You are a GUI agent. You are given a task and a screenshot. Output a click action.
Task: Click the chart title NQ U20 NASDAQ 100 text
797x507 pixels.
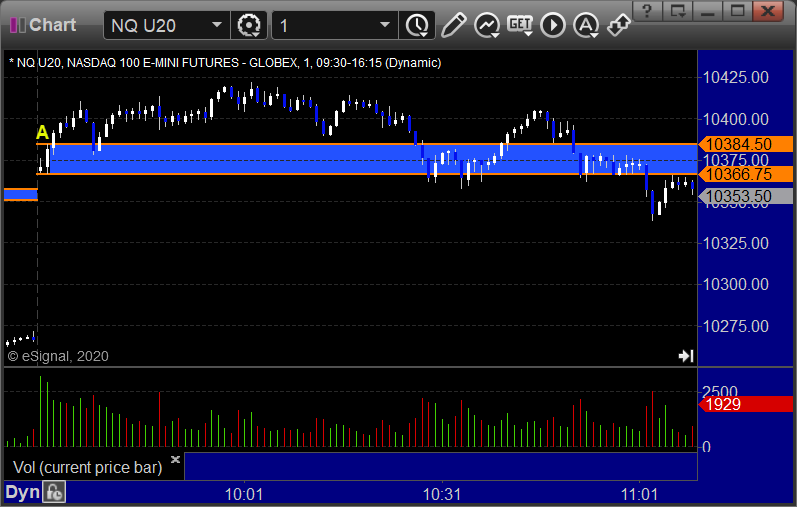225,63
